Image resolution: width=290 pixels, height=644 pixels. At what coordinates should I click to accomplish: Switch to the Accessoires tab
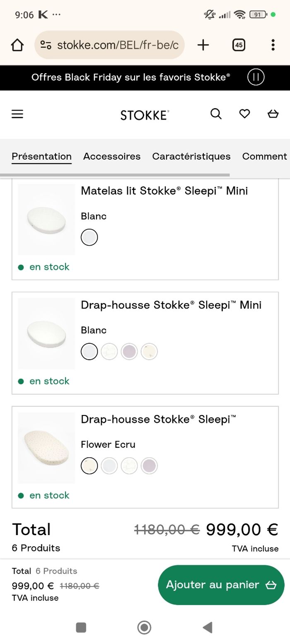pos(112,157)
